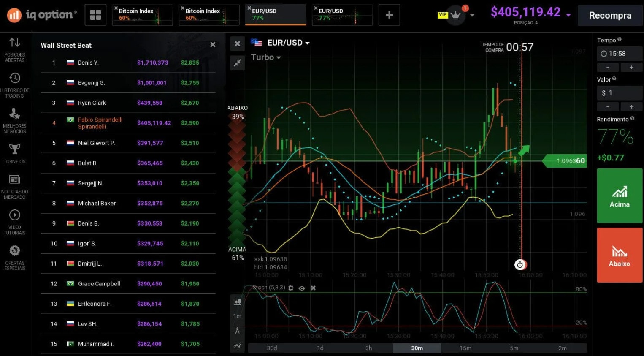Collapse the chart with shrink arrows icon

pyautogui.click(x=238, y=63)
